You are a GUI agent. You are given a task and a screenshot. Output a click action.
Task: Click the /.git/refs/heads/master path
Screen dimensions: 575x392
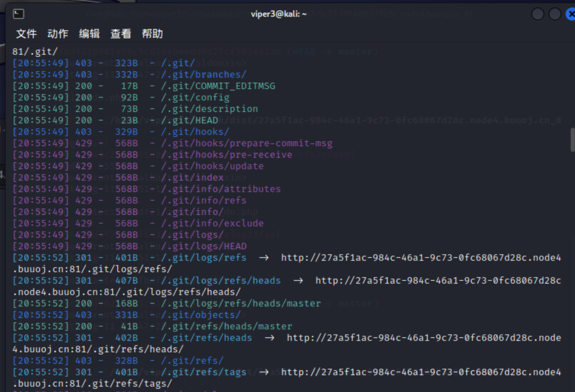point(227,327)
